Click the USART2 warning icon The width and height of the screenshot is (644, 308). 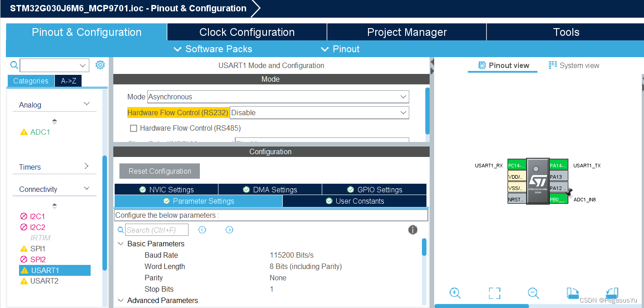[24, 281]
